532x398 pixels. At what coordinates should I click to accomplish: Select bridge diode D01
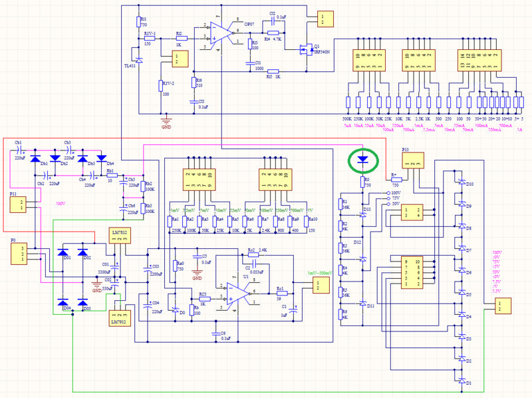point(63,253)
